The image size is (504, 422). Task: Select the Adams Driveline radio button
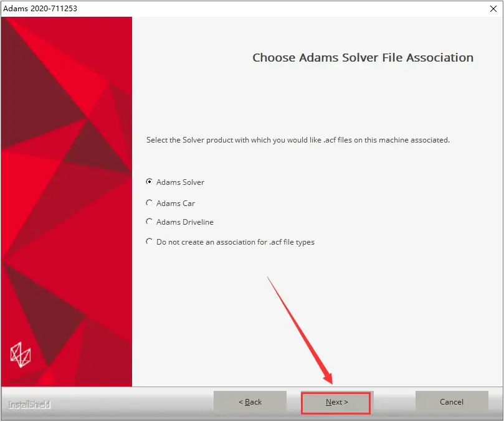[149, 222]
